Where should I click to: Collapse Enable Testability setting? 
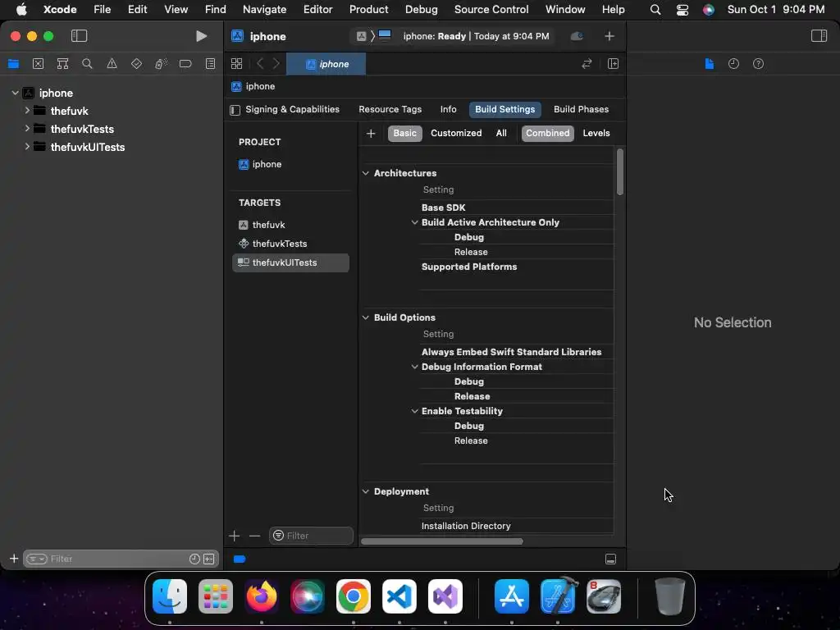coord(414,411)
